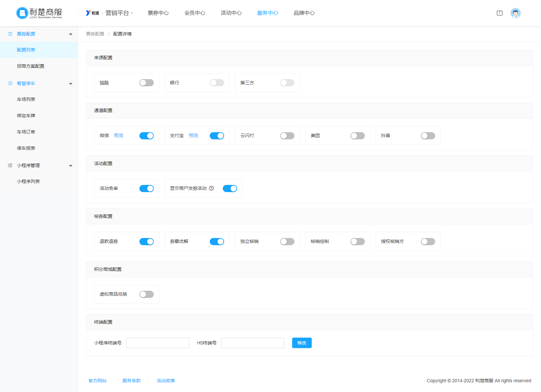
Task: Collapse the 票券配置 sidebar group
Action: click(x=71, y=34)
